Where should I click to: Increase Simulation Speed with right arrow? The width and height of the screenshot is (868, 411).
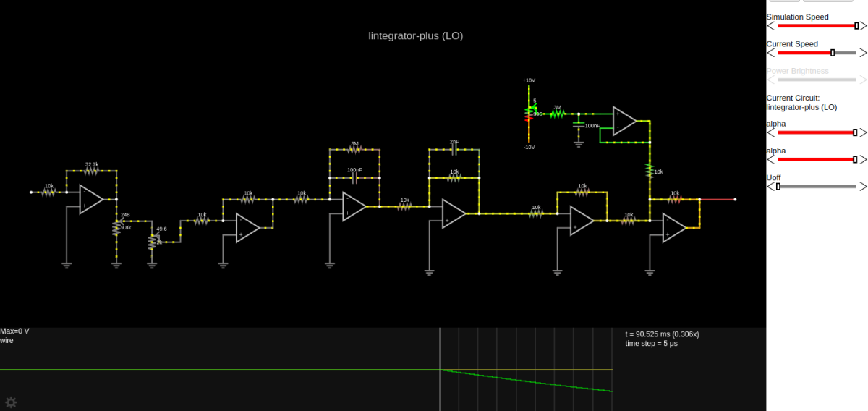(863, 25)
